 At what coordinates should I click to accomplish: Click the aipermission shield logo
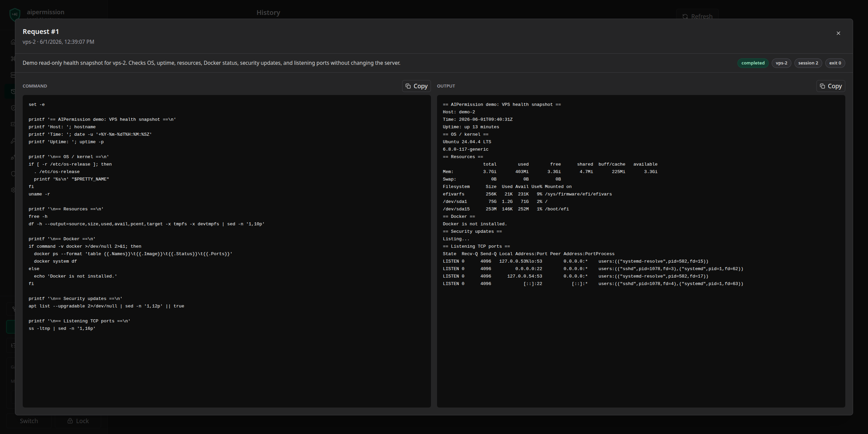[x=15, y=14]
